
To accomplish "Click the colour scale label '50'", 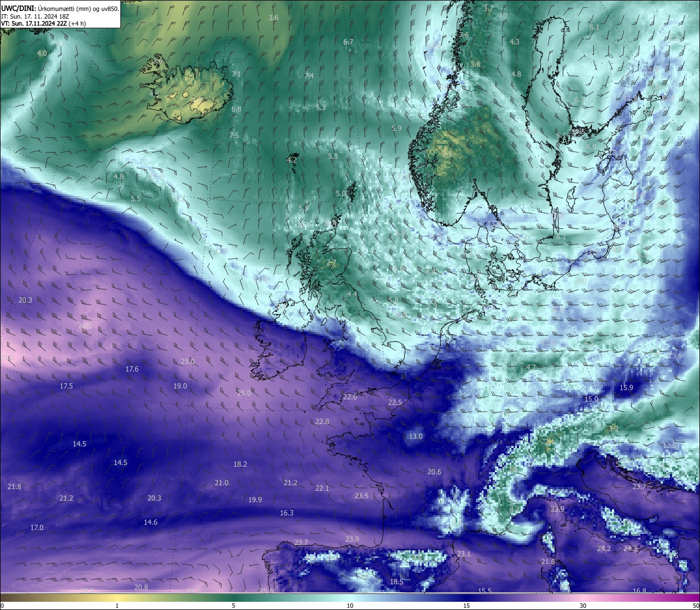I will point(696,606).
